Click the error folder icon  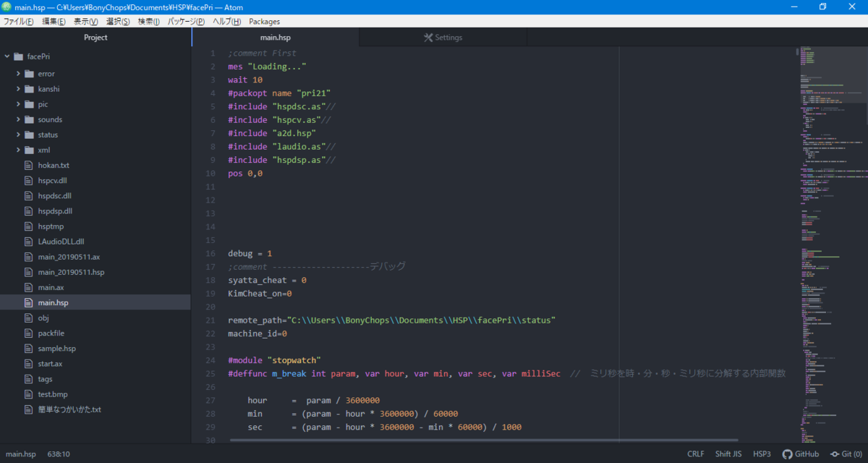(30, 74)
